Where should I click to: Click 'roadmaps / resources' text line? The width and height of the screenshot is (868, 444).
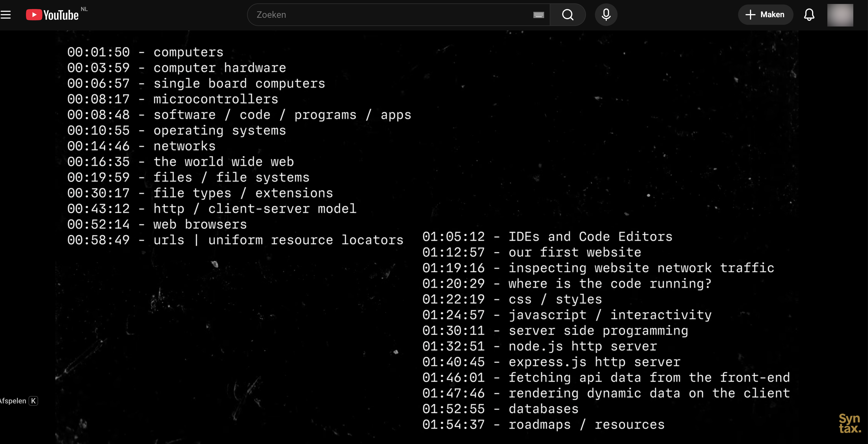[586, 425]
